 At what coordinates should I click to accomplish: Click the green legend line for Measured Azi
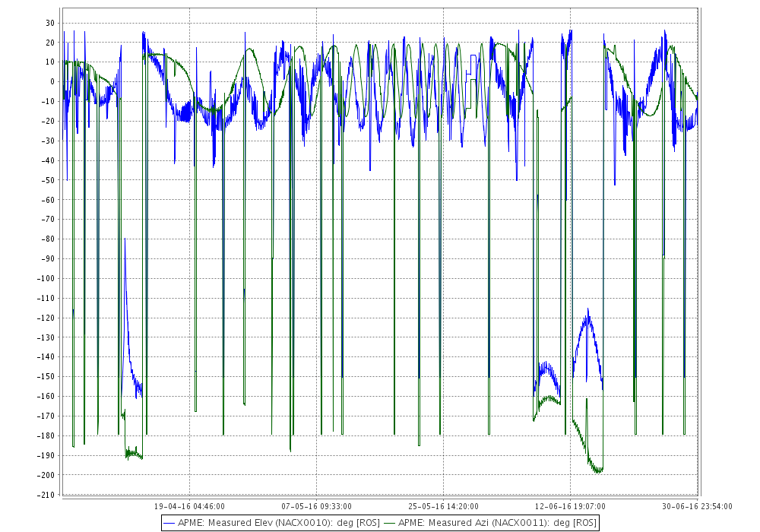390,524
